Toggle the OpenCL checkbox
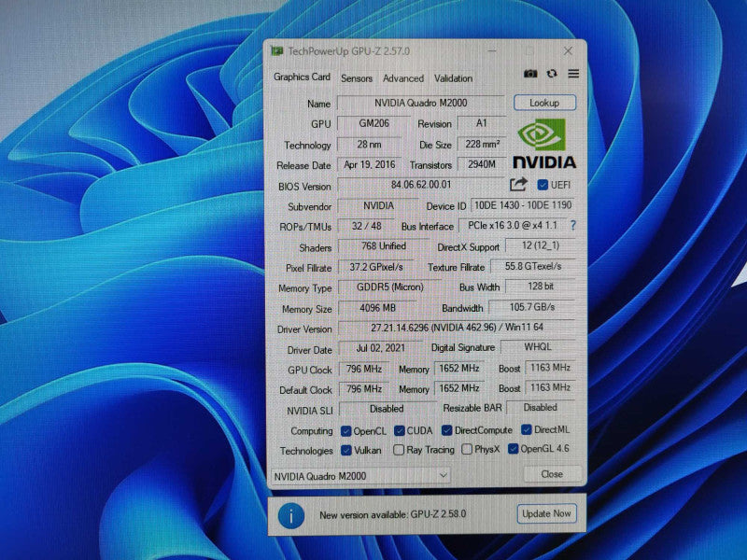The height and width of the screenshot is (560, 747). [345, 431]
